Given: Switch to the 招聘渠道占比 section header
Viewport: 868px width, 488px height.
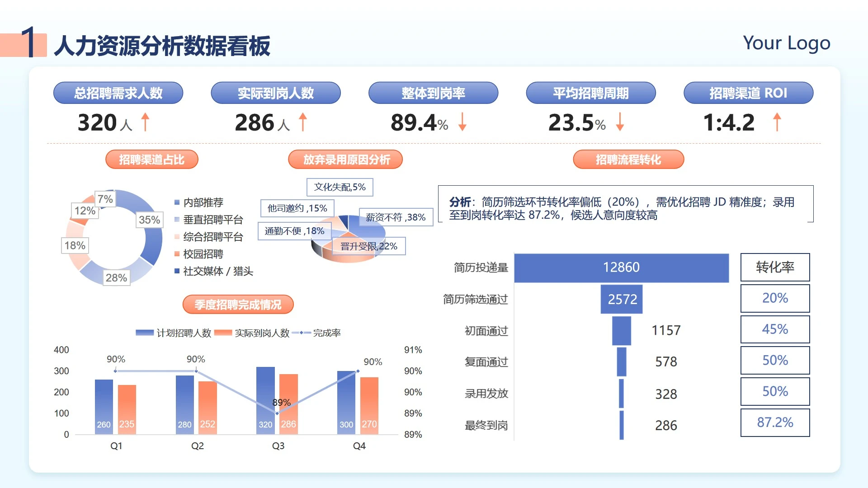Looking at the screenshot, I should [151, 159].
